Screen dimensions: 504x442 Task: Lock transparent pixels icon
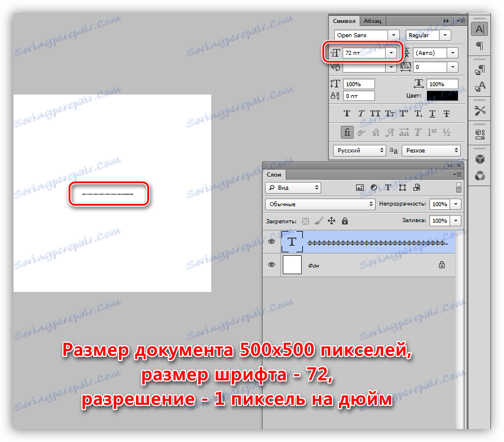pos(305,221)
